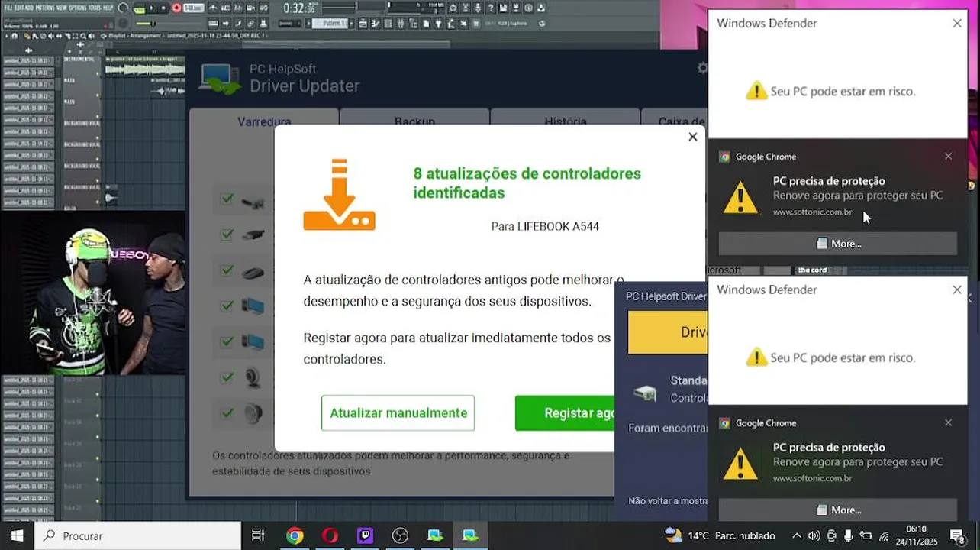
Task: Click the battery tray icon
Action: pyautogui.click(x=866, y=535)
